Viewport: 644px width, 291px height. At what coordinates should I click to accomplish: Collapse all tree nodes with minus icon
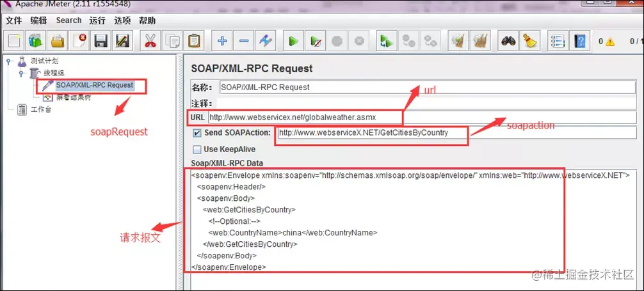pyautogui.click(x=243, y=41)
